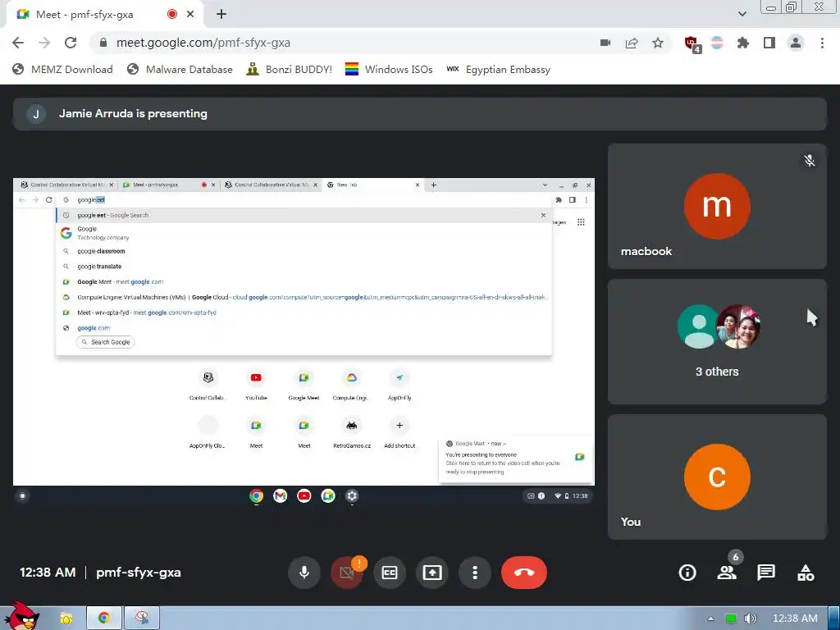The width and height of the screenshot is (840, 630).
Task: Open a new tab with plus button
Action: coord(221,14)
